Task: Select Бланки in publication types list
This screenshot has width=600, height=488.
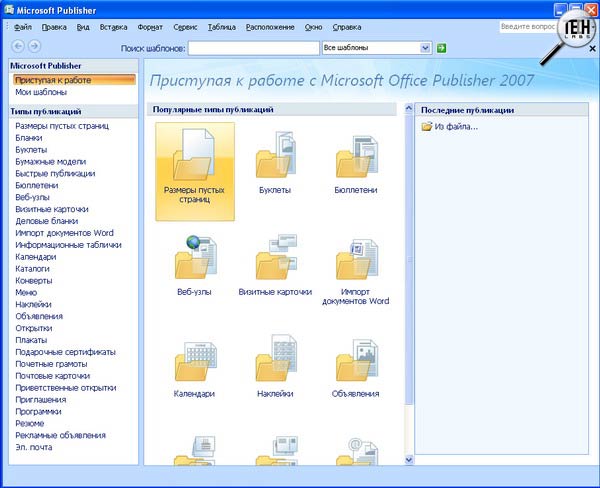Action: pos(29,138)
